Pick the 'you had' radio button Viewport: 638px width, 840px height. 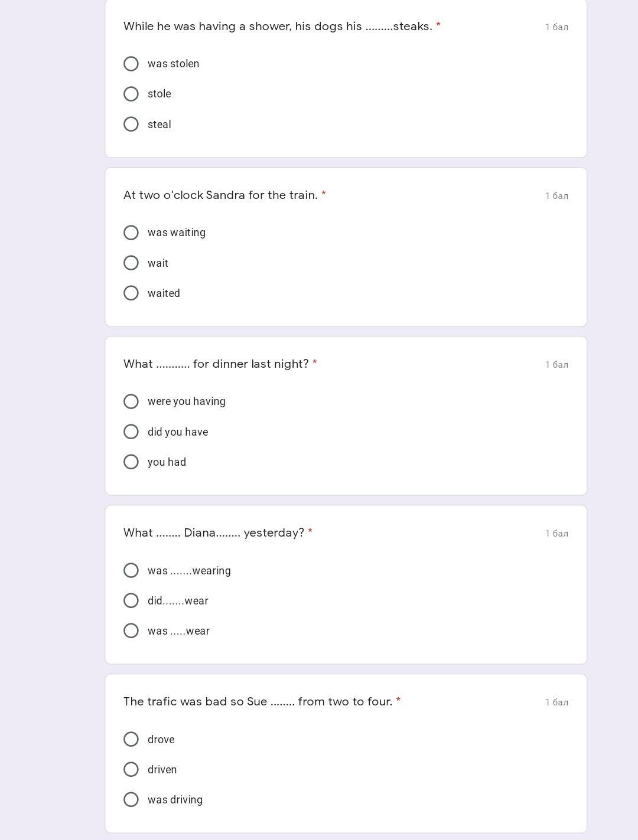click(x=131, y=462)
